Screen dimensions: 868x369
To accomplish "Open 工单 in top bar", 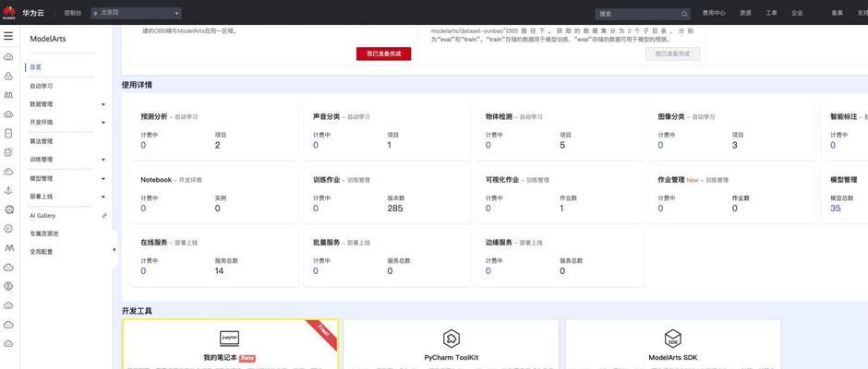I will (771, 13).
